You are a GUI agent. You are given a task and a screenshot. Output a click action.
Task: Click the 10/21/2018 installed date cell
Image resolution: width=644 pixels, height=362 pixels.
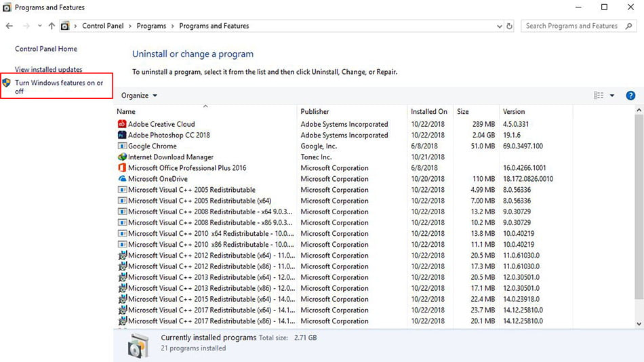428,157
